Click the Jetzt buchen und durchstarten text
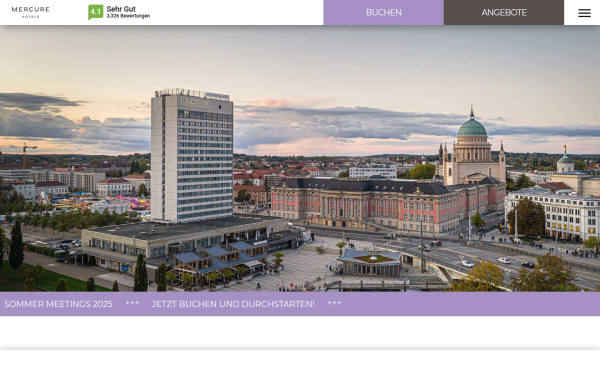The width and height of the screenshot is (600, 375). coord(233,304)
